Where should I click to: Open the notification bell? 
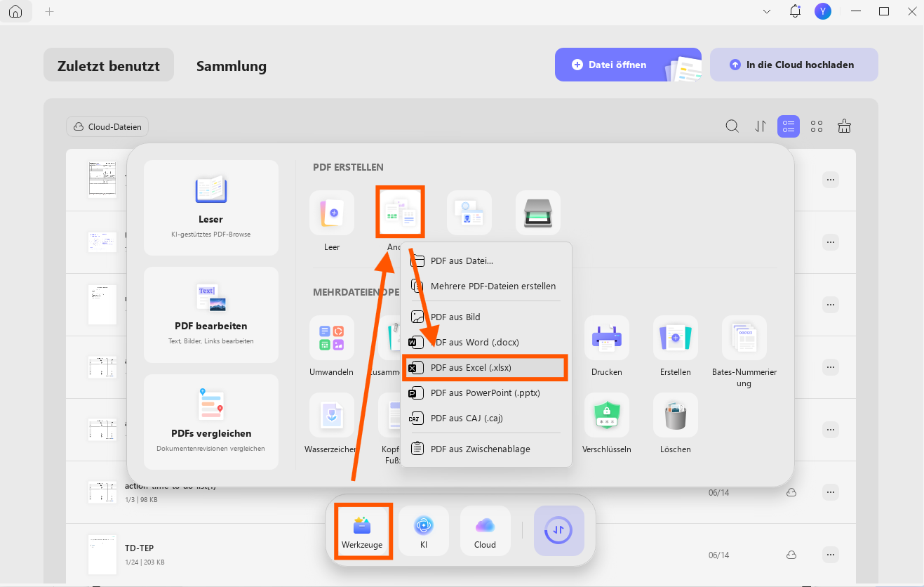tap(795, 11)
